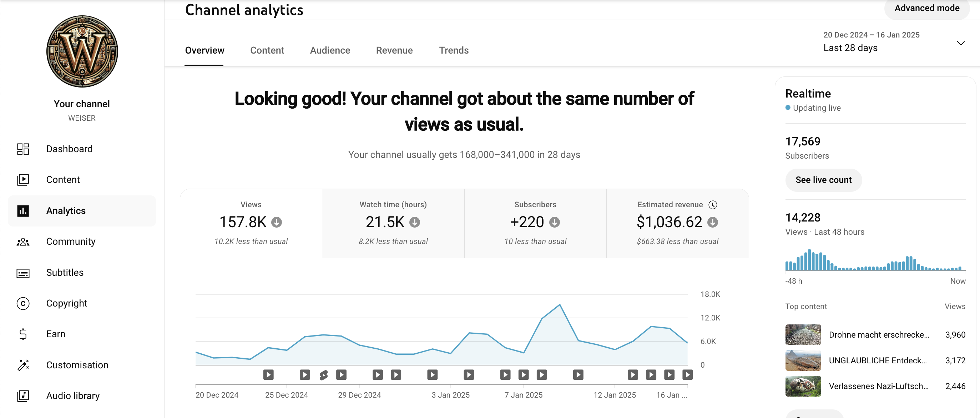
Task: Open the UNGLAUBLICHE Entdeck... video thumbnail
Action: [x=803, y=360]
